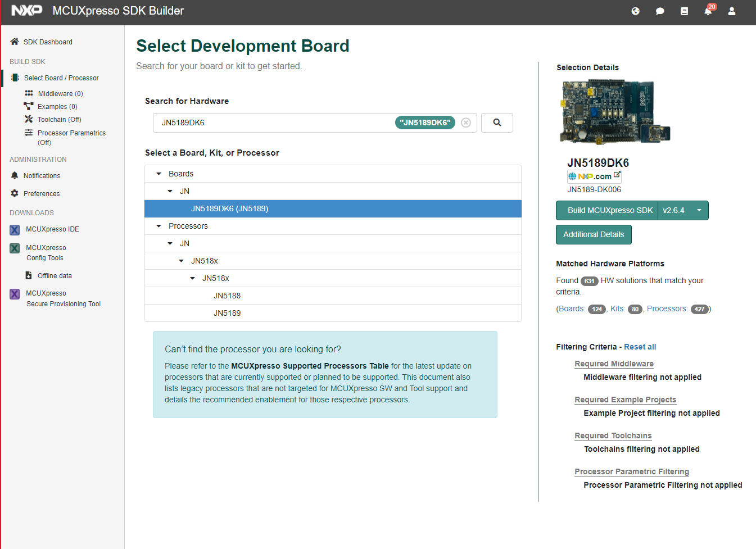
Task: Collapse the nested JN518x node
Action: pyautogui.click(x=192, y=278)
